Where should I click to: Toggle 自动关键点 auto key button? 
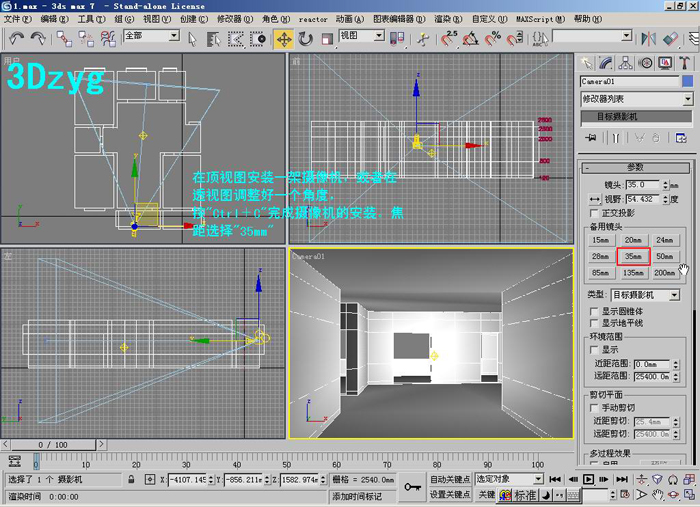pos(450,479)
